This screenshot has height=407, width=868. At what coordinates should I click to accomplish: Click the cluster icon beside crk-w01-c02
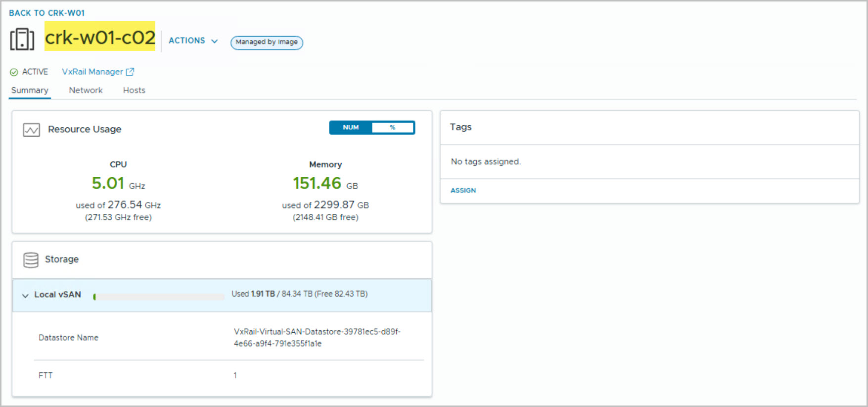[x=22, y=39]
